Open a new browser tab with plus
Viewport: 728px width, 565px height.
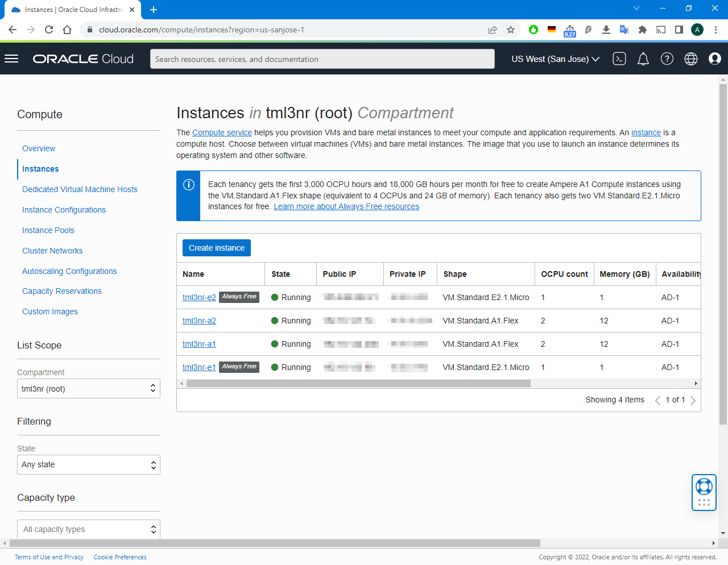click(x=154, y=10)
